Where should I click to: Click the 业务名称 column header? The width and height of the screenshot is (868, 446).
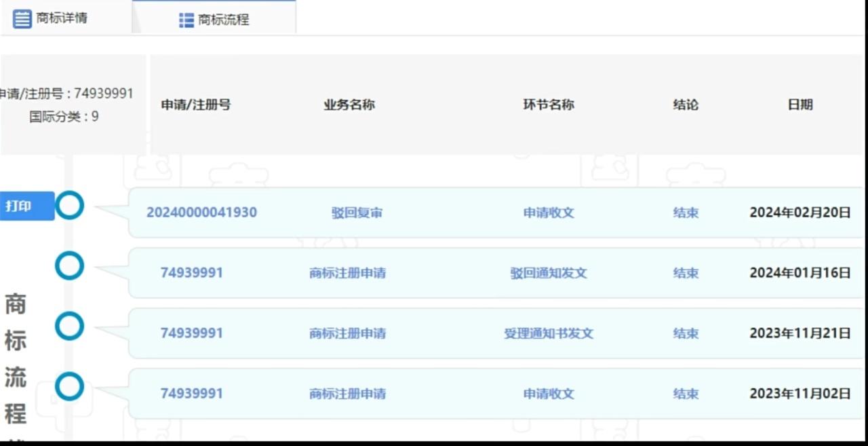(x=349, y=105)
